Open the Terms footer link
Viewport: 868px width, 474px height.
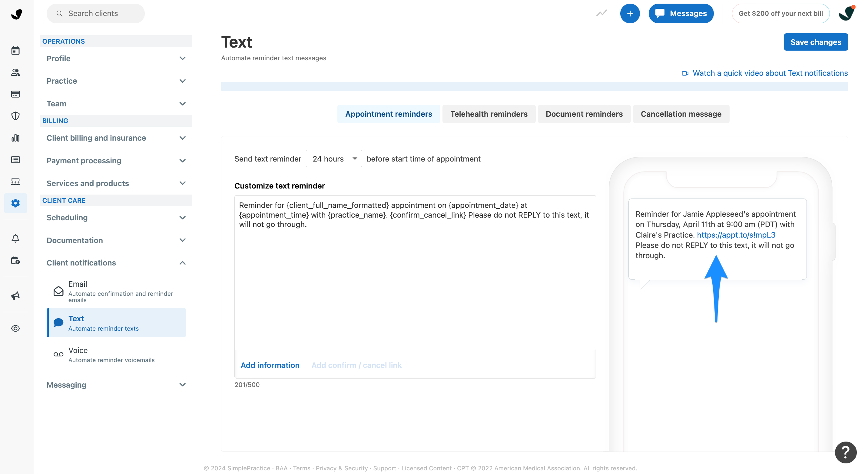[302, 468]
